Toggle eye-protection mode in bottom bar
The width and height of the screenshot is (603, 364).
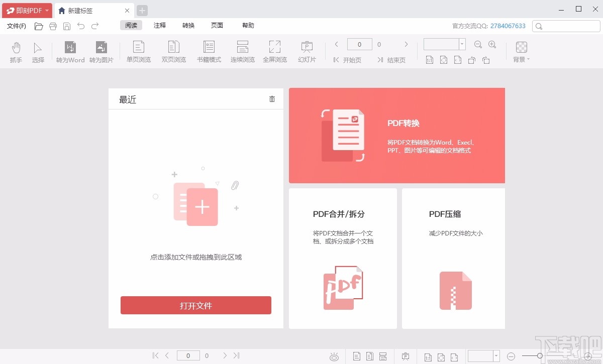(334, 356)
